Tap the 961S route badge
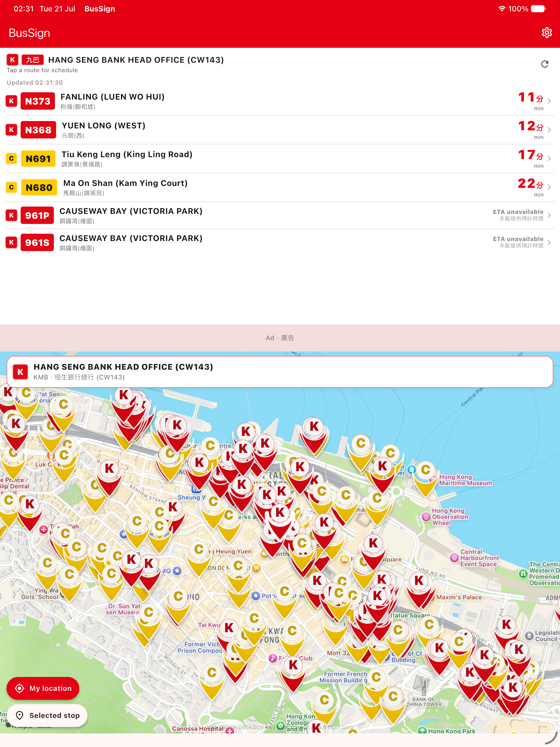 [37, 242]
